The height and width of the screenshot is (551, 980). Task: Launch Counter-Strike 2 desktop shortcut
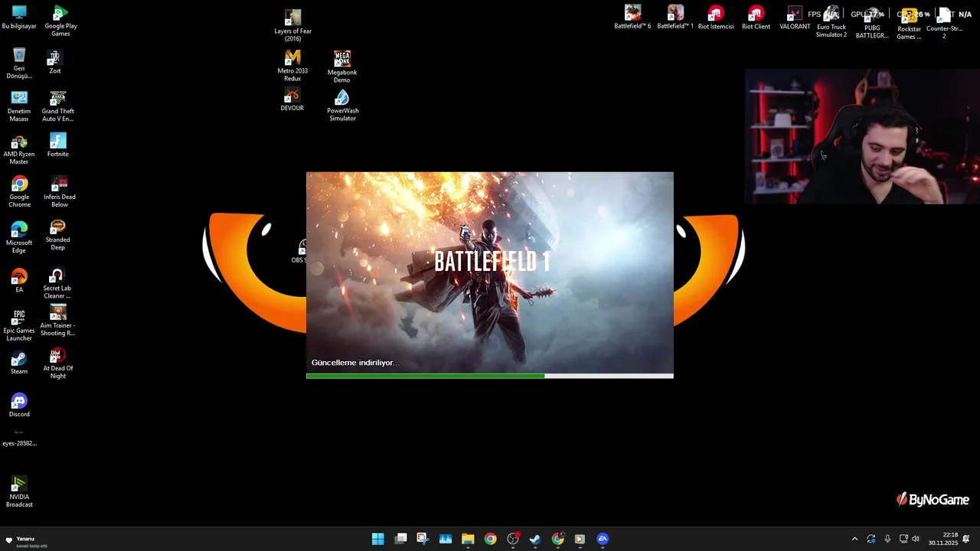944,22
